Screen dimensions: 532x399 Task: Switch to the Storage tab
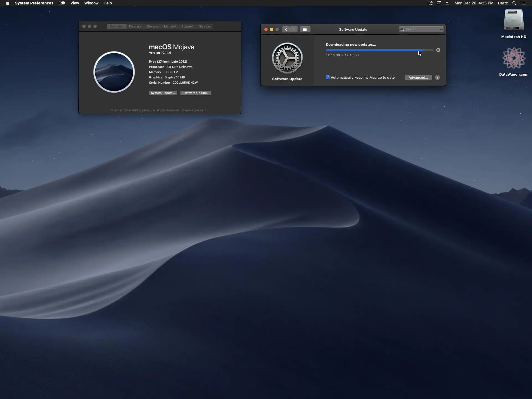coord(152,26)
